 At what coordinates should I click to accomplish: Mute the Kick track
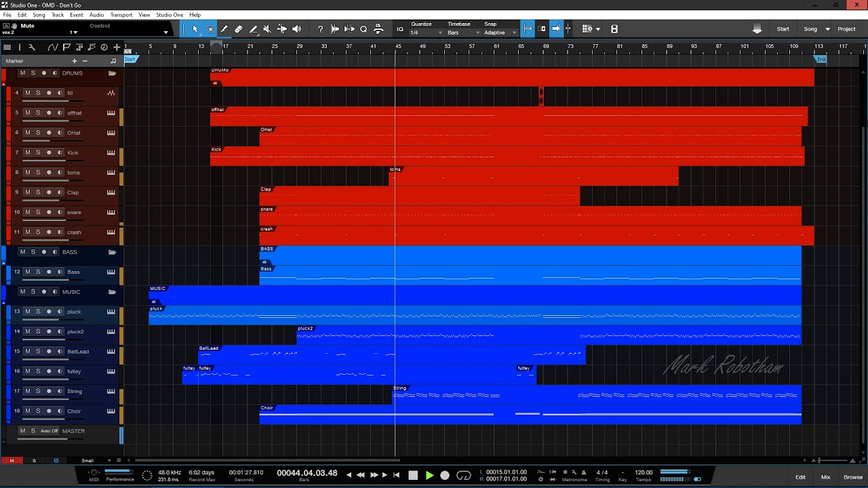(28, 152)
